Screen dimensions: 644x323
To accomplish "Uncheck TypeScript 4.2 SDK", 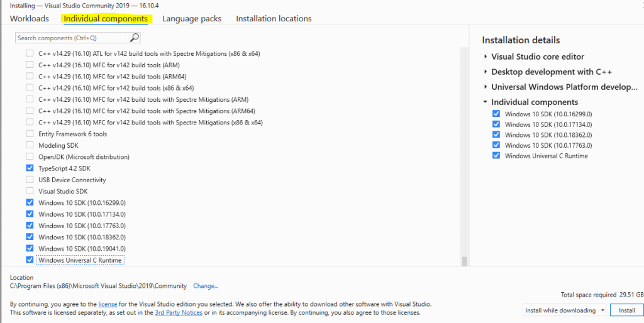I will 30,168.
